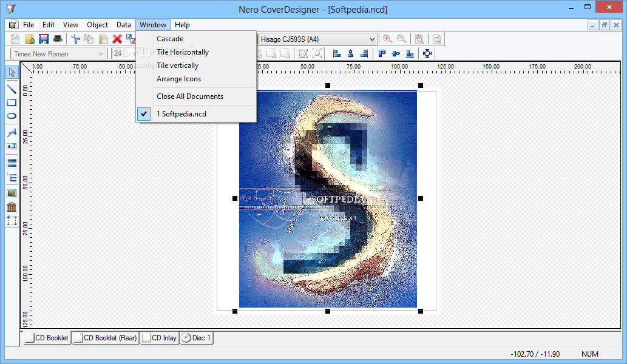Expand the Hisago CJ593S (A4) paper dropdown
Screen dimensions: 627x364
pyautogui.click(x=372, y=39)
